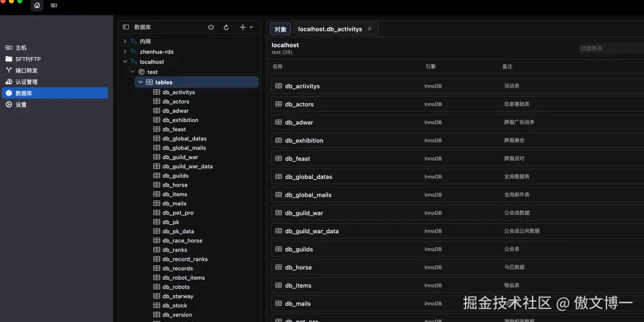Select db_actors in the tree
The width and height of the screenshot is (644, 322).
tap(176, 101)
